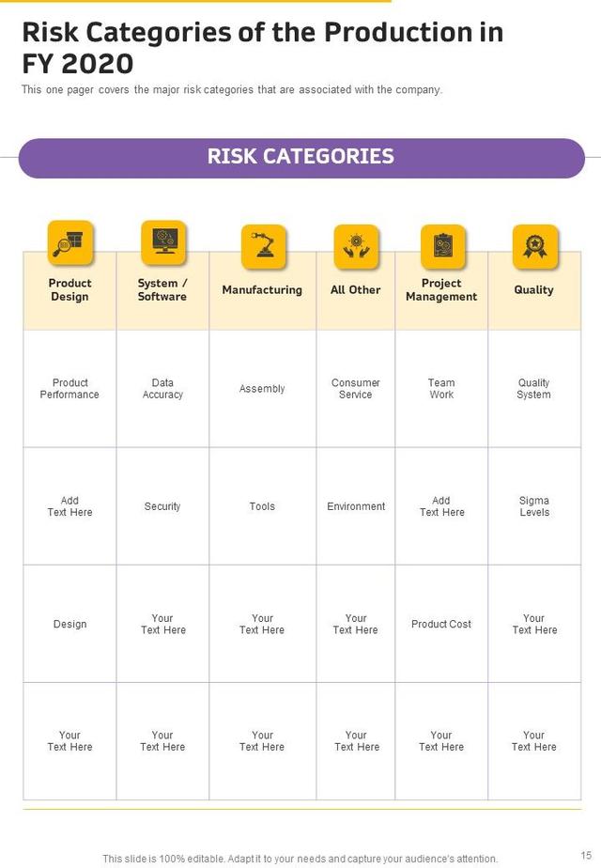
Task: Click the RISK CATEGORIES purple banner
Action: tap(301, 157)
